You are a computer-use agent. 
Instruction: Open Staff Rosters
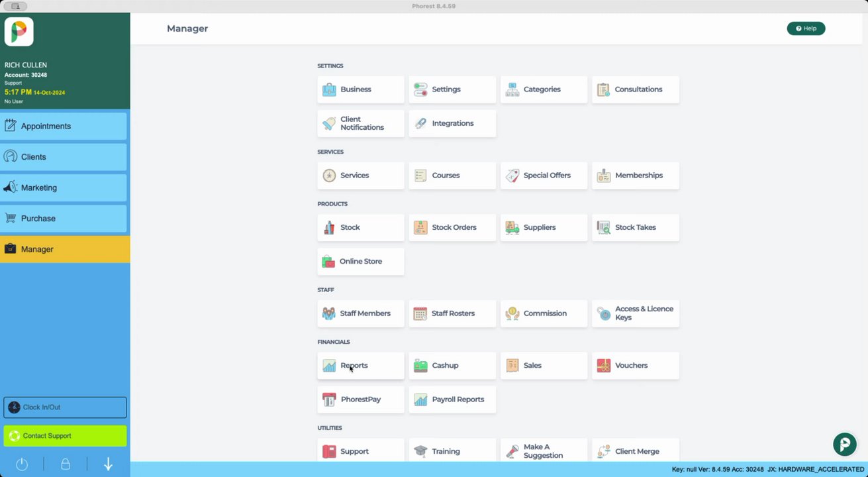tap(452, 313)
